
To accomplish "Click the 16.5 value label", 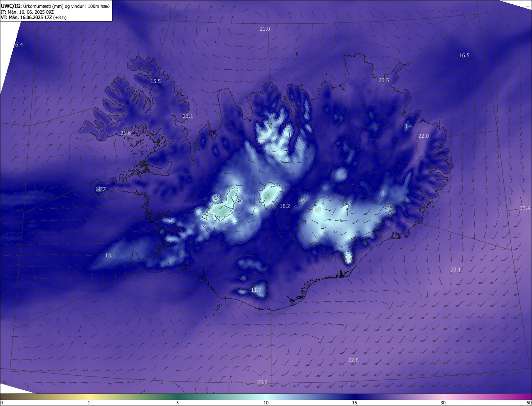I will pyautogui.click(x=464, y=55).
